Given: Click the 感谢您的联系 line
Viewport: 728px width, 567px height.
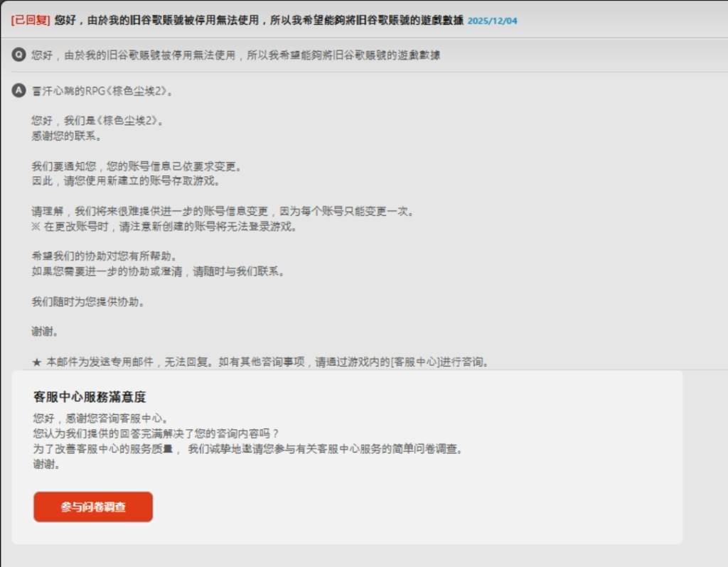Looking at the screenshot, I should (66, 136).
